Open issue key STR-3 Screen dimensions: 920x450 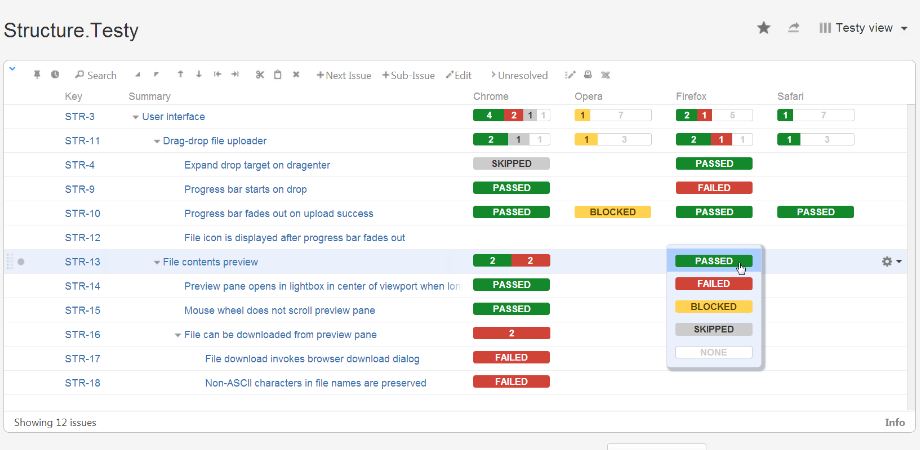pyautogui.click(x=80, y=116)
